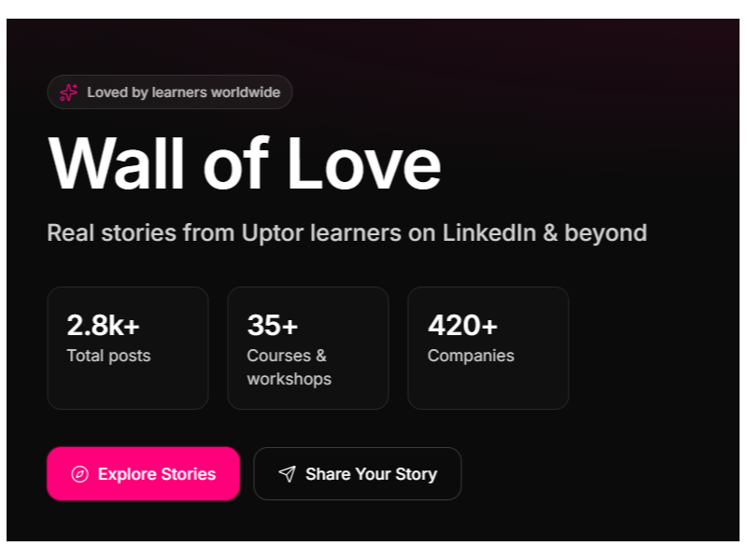Viewport: 747px width, 560px height.
Task: Click the "Courses & workshops" label
Action: pos(289,367)
